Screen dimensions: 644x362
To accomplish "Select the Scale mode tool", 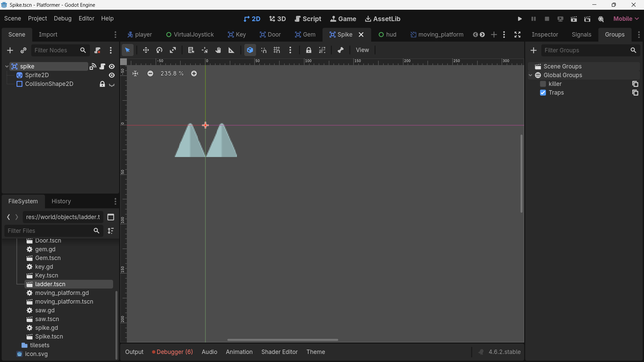I will (x=173, y=50).
